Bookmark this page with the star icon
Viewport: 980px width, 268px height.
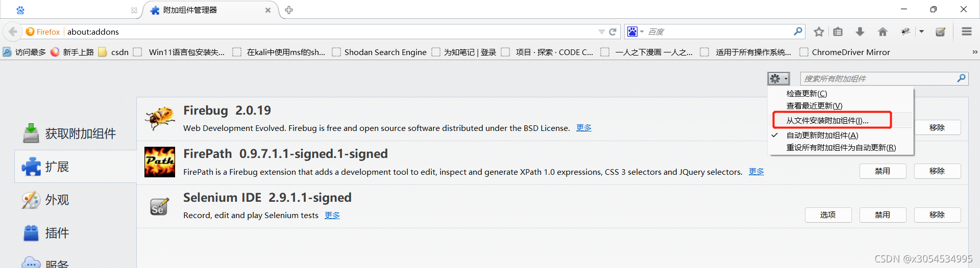pyautogui.click(x=819, y=32)
